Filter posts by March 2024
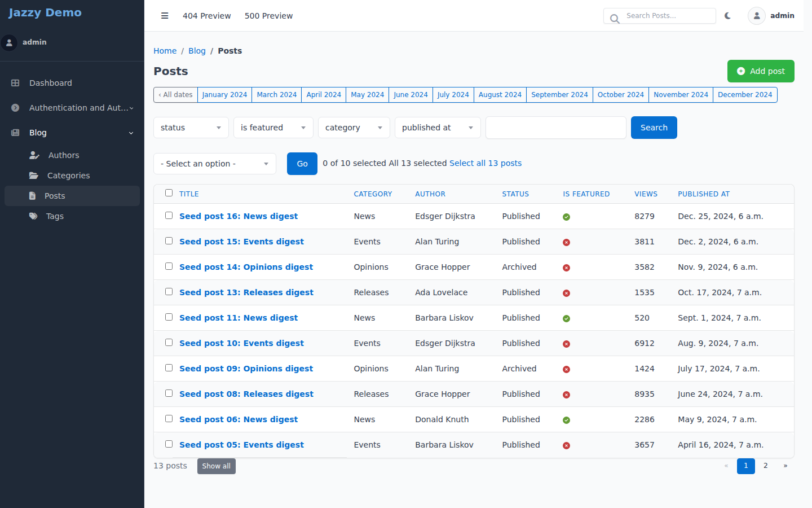Image resolution: width=812 pixels, height=508 pixels. coord(276,95)
